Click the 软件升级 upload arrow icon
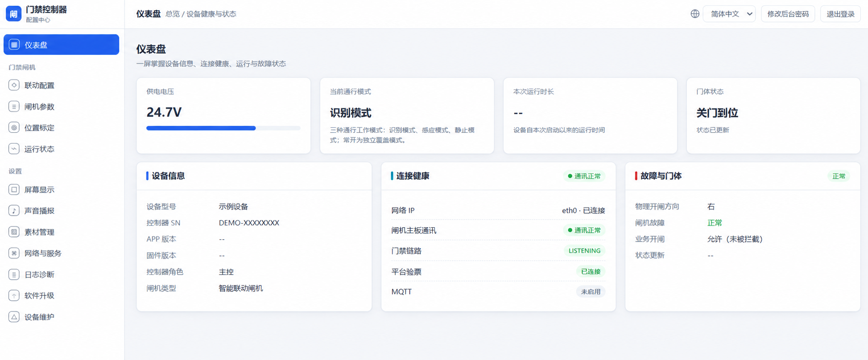The image size is (868, 360). [14, 295]
